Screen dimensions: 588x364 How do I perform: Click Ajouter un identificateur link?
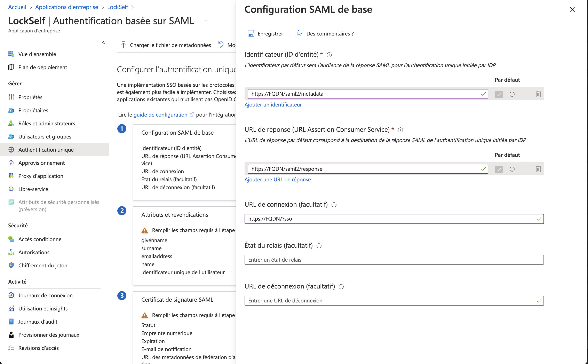(273, 104)
